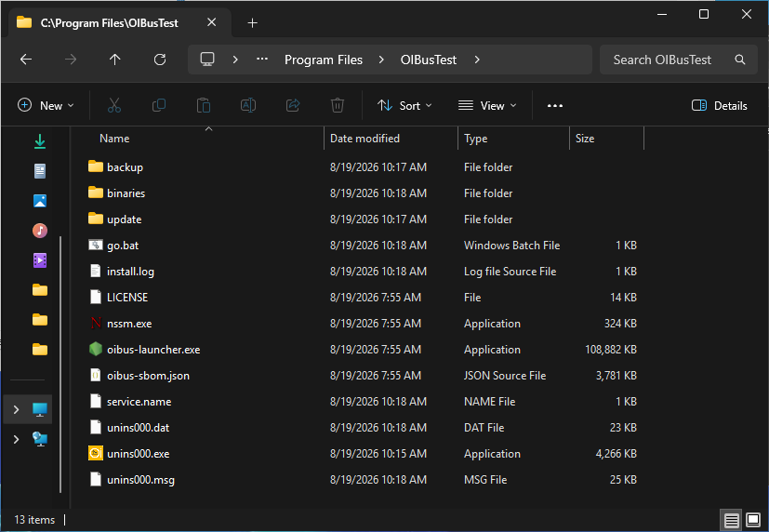Open the Sort dropdown
The image size is (769, 532).
click(x=404, y=105)
